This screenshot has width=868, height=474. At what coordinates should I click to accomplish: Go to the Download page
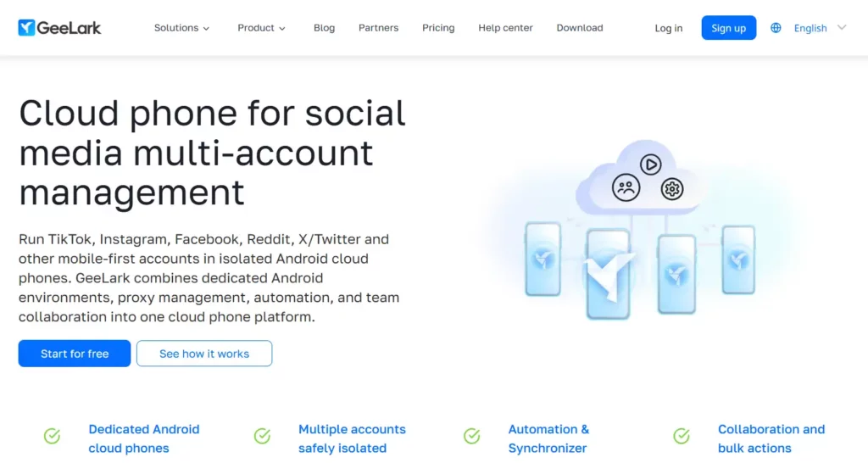pos(580,28)
